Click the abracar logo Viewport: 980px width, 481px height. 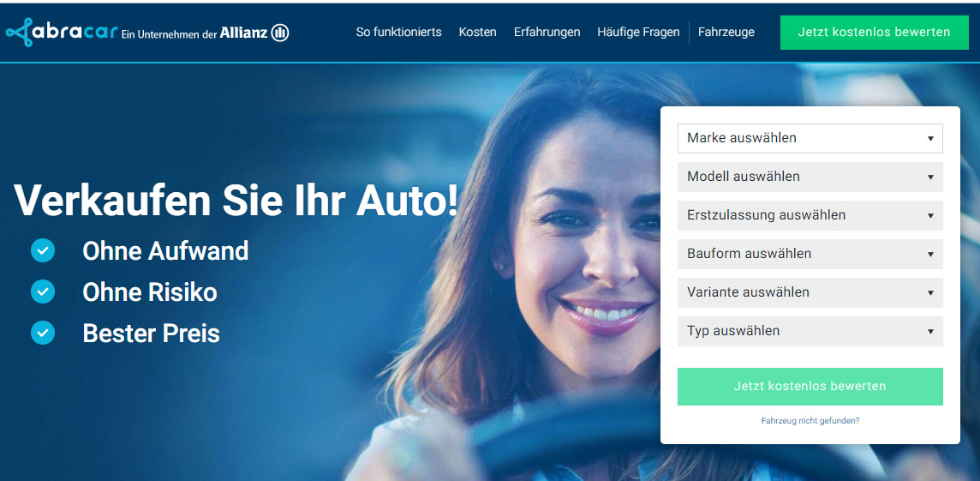[x=62, y=32]
